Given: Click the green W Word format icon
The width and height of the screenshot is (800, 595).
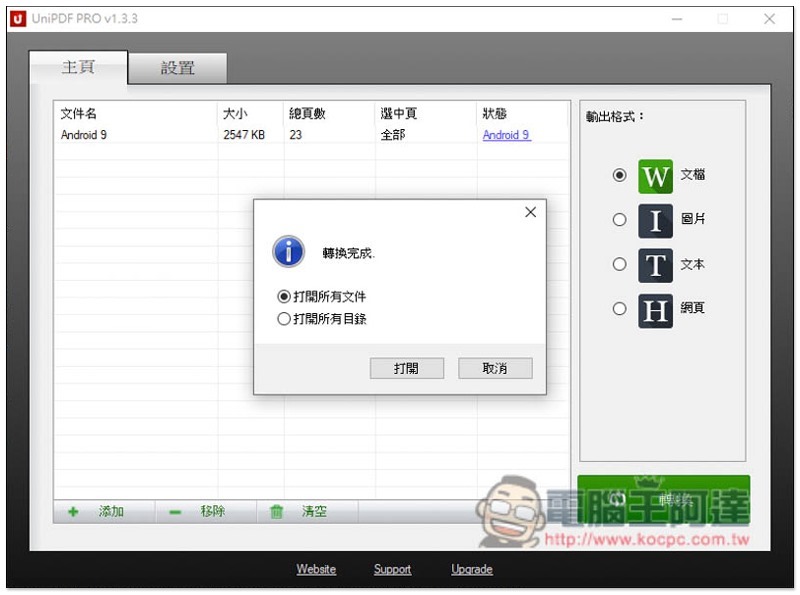Looking at the screenshot, I should 655,176.
